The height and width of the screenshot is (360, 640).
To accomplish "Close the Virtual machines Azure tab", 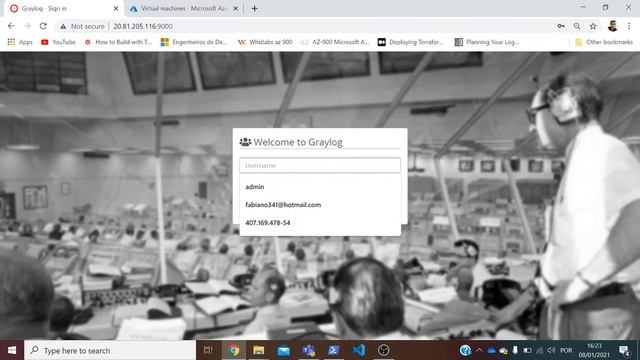I will 236,8.
